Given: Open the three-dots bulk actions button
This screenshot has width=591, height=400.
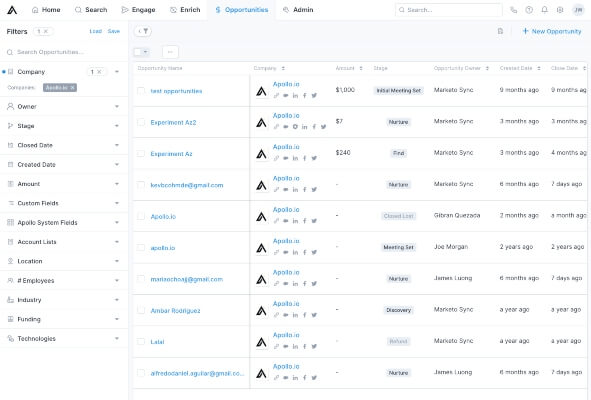Looking at the screenshot, I should tap(170, 52).
